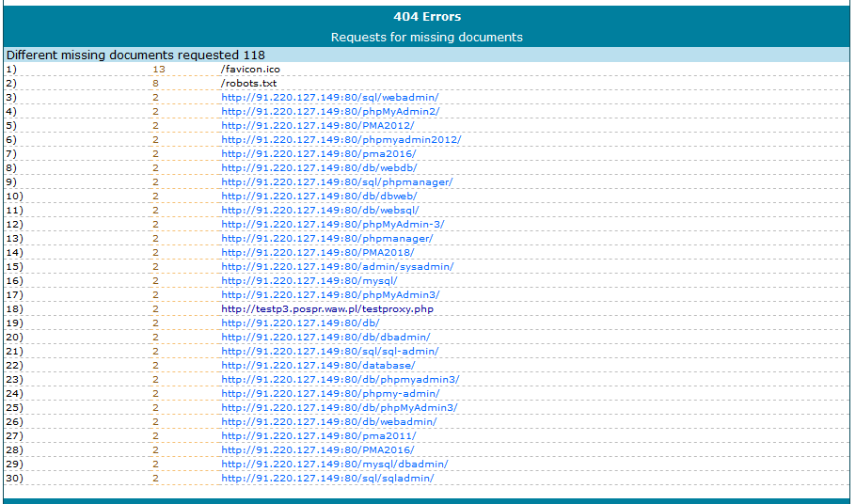856x504 pixels.
Task: Click row number 30) label
Action: point(14,479)
